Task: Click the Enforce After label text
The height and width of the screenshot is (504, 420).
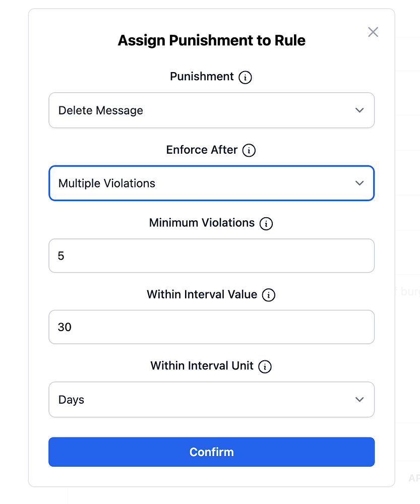Action: click(x=202, y=150)
